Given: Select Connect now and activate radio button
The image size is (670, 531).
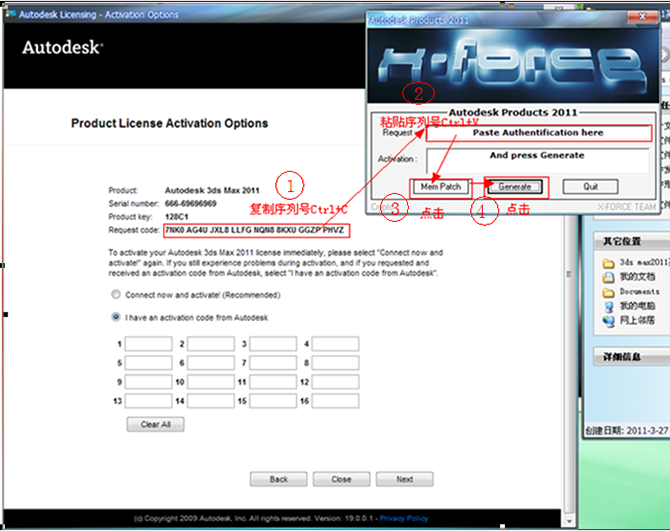Looking at the screenshot, I should pos(115,294).
